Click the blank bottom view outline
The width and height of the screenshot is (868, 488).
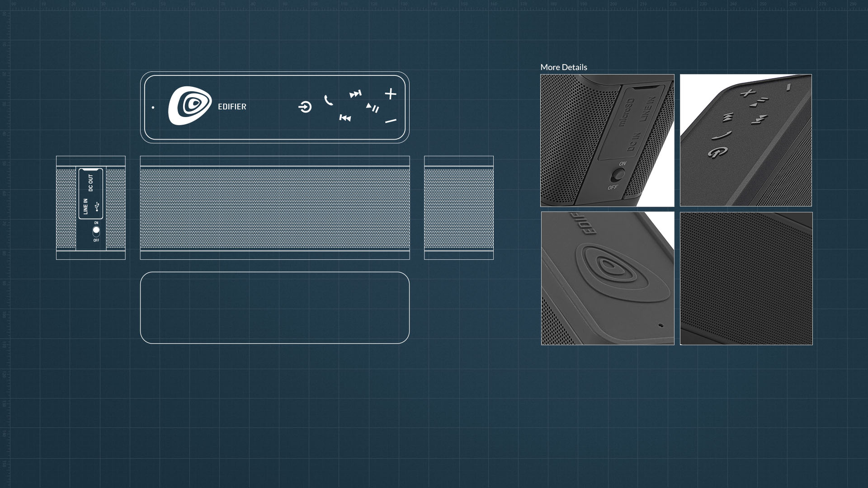point(275,308)
